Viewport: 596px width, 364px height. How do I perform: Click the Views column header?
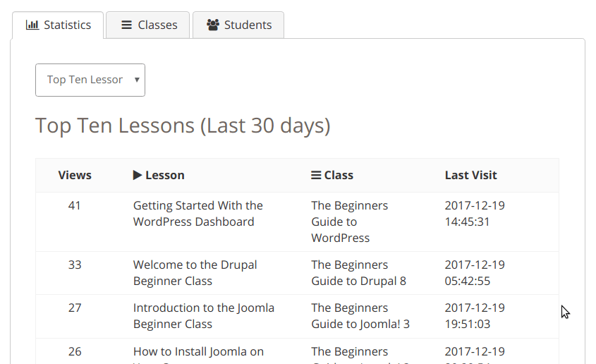[x=75, y=175]
